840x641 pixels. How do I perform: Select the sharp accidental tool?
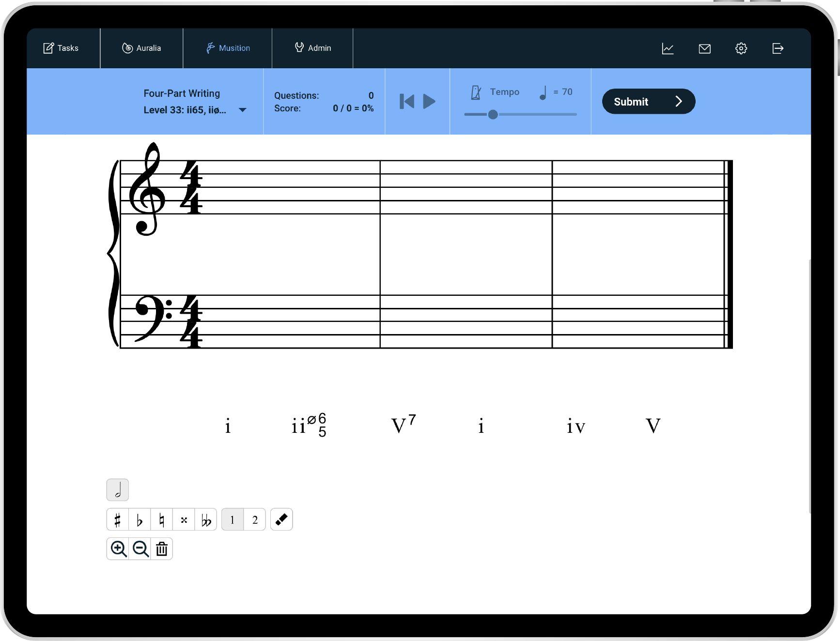(117, 520)
